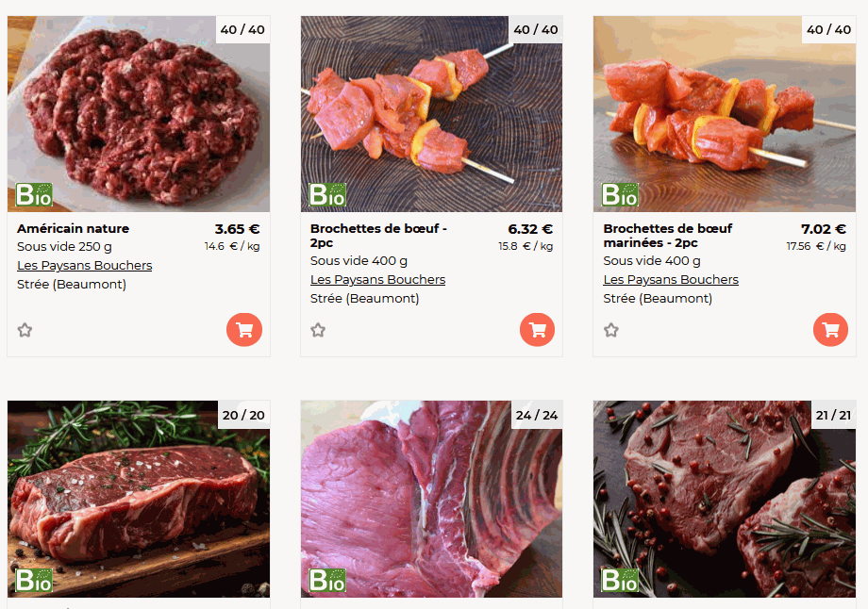Viewport: 868px width, 609px height.
Task: Open Les Paysans Bouchers link under Américain nature
Action: tap(85, 266)
